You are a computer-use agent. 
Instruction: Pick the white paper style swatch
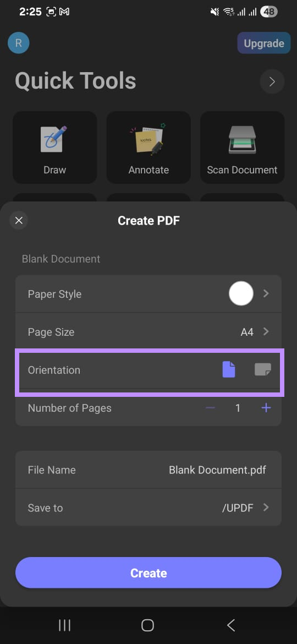pos(241,293)
